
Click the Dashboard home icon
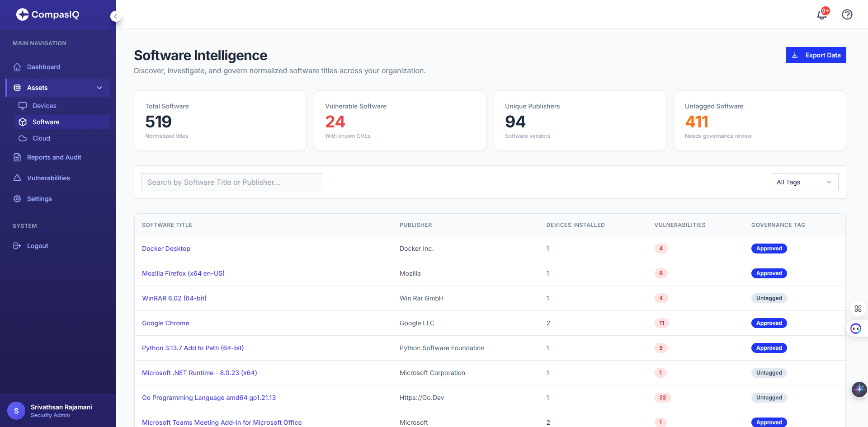[17, 67]
